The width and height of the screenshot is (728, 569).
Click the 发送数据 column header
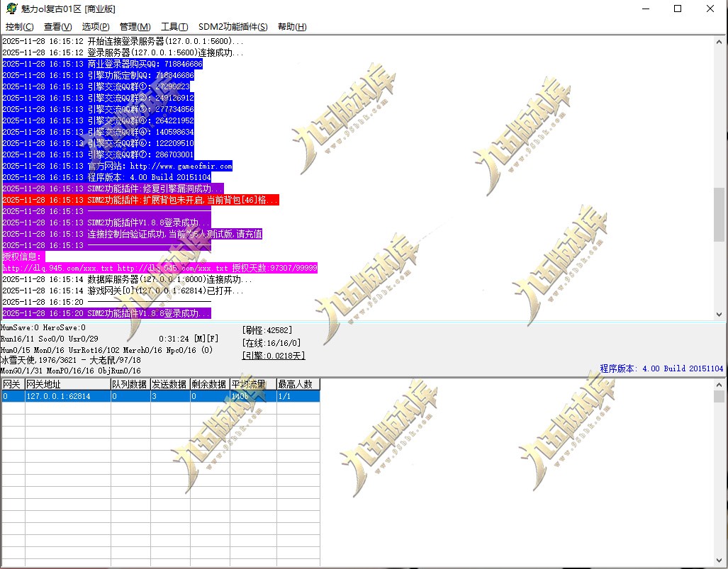point(170,384)
